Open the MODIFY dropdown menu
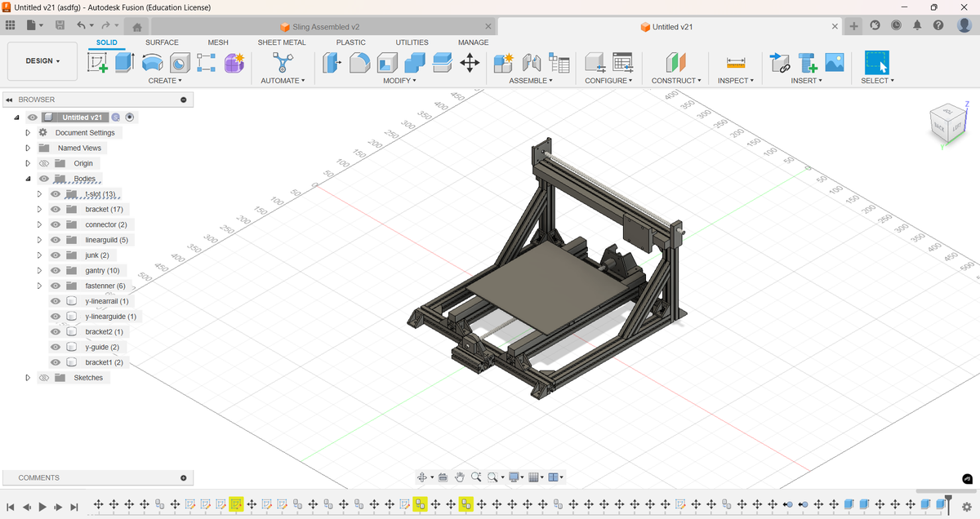This screenshot has height=519, width=980. click(x=400, y=81)
